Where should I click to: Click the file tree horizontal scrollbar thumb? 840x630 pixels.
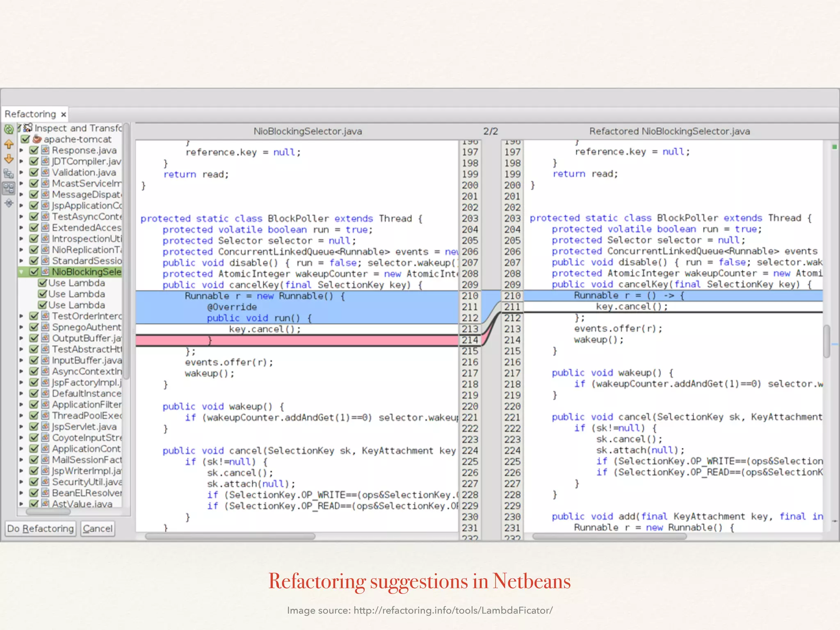tap(48, 512)
